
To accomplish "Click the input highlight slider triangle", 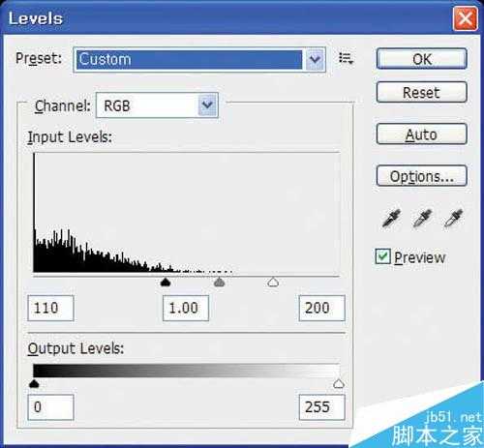I will [273, 283].
